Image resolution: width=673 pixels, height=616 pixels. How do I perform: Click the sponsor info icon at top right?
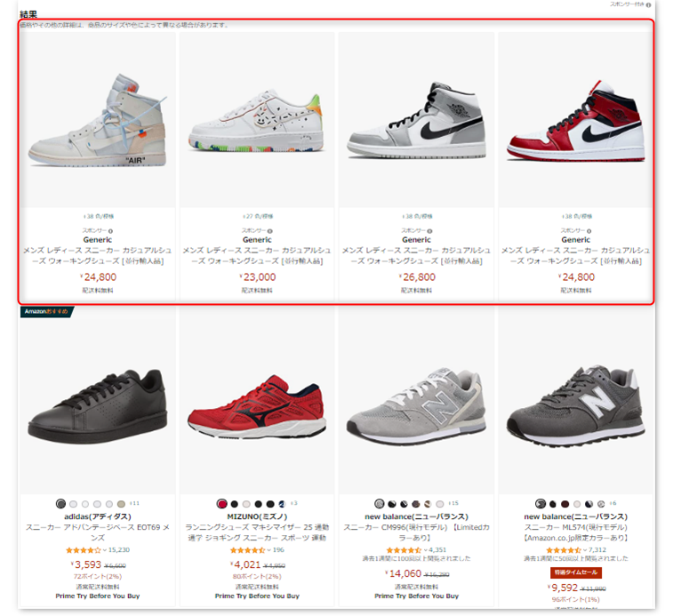(648, 4)
